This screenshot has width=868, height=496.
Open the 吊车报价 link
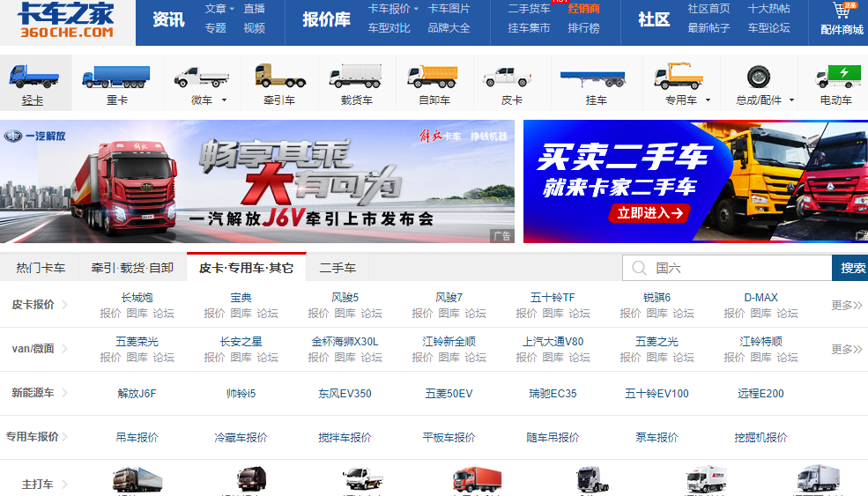pos(137,437)
